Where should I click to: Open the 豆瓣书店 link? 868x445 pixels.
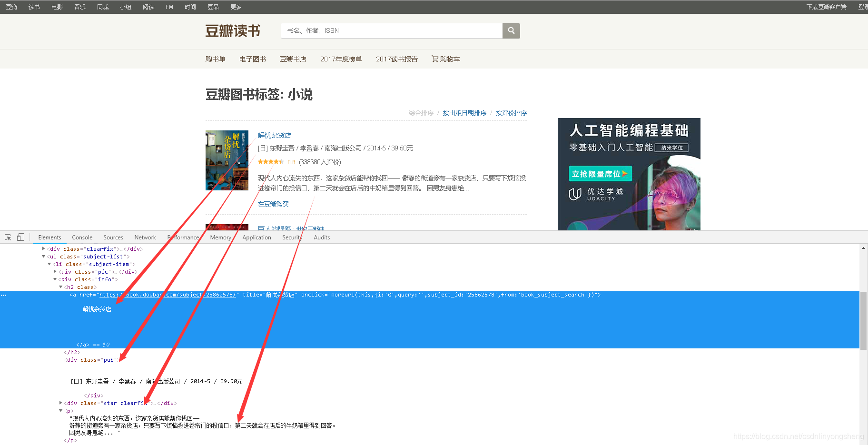pos(293,59)
